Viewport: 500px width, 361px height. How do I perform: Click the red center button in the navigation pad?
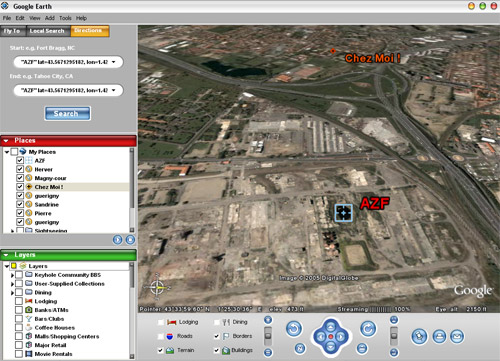point(331,337)
